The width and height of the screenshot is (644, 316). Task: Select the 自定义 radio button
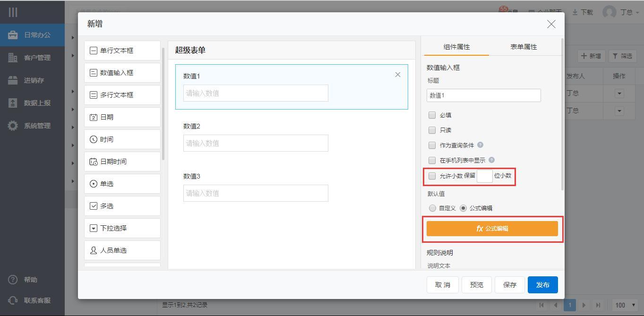[432, 208]
